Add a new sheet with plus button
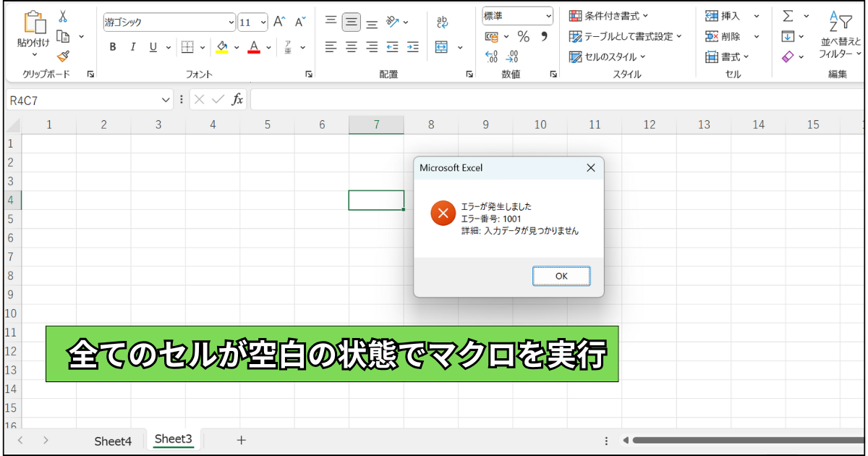Image resolution: width=868 pixels, height=456 pixels. coord(242,439)
